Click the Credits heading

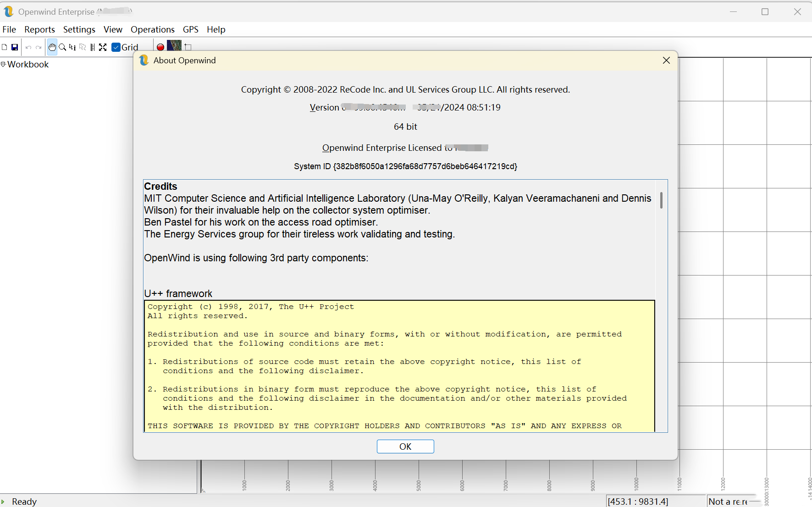(x=160, y=186)
